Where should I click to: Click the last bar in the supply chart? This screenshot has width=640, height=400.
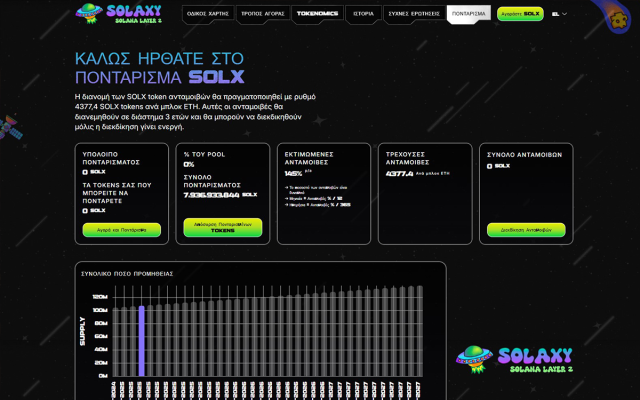click(419, 331)
